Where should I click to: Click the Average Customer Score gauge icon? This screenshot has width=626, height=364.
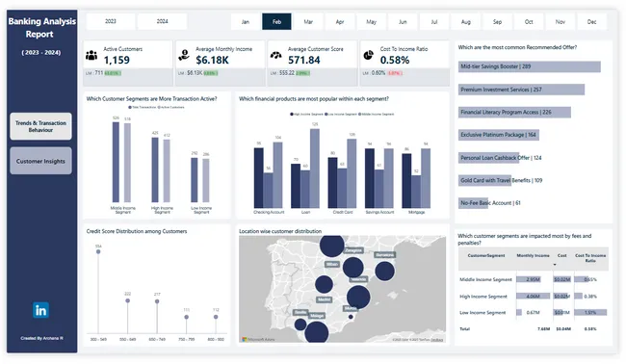(275, 55)
